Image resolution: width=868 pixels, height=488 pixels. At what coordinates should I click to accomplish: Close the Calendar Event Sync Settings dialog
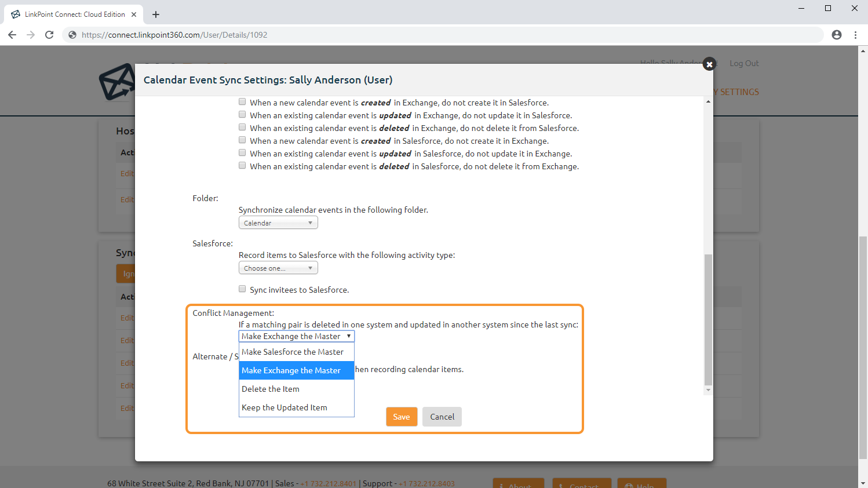tap(709, 64)
